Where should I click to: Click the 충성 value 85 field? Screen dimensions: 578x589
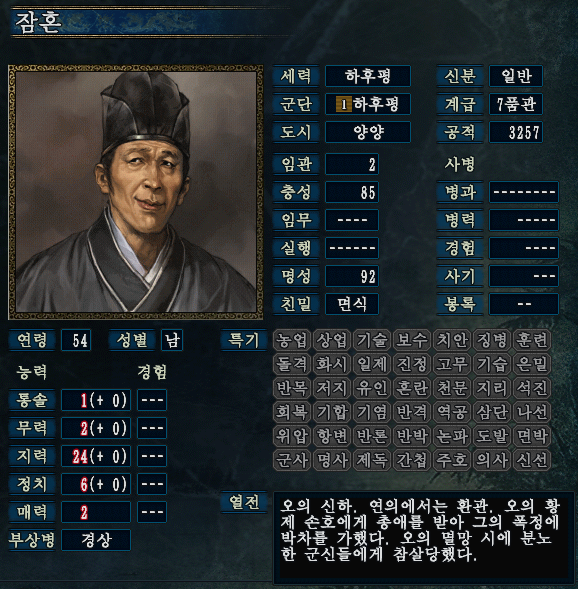coord(352,192)
